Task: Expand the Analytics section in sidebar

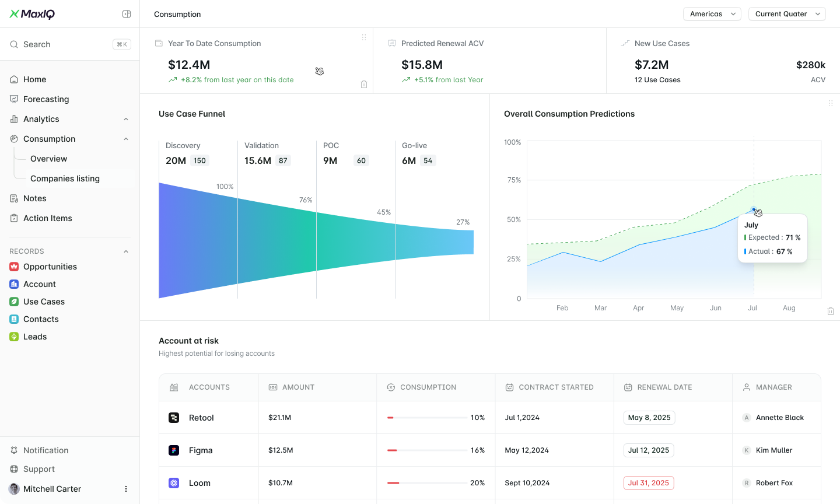Action: click(125, 119)
